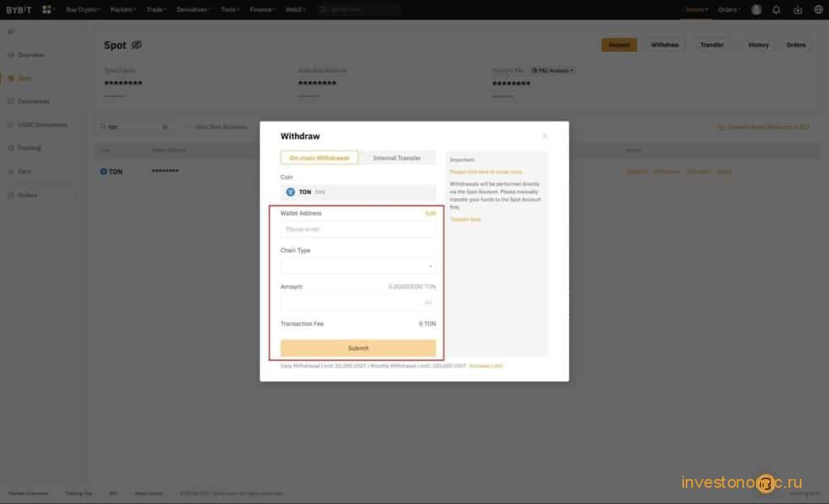Open Overview in the sidebar
Image resolution: width=829 pixels, height=504 pixels.
pyautogui.click(x=31, y=55)
